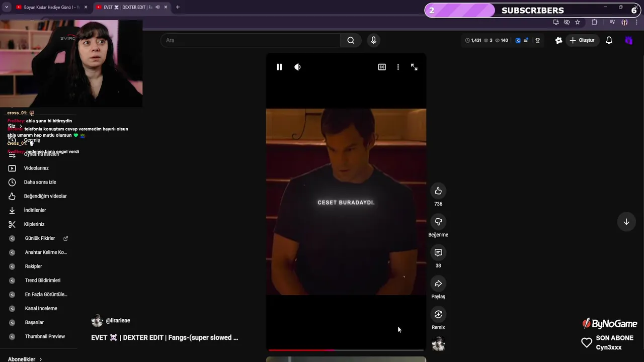
Task: Open the tab search dropdown arrow
Action: (6, 7)
